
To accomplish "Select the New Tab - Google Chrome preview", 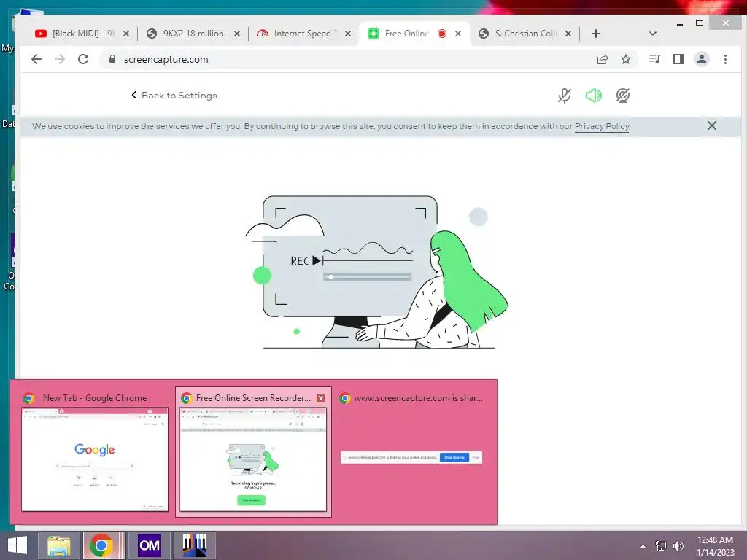I will [x=94, y=451].
